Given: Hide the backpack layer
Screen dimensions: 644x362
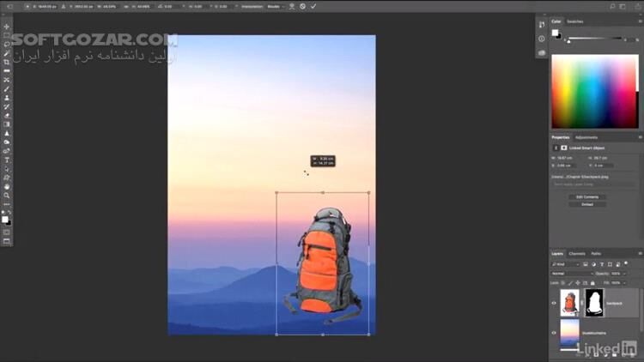Looking at the screenshot, I should coord(554,303).
